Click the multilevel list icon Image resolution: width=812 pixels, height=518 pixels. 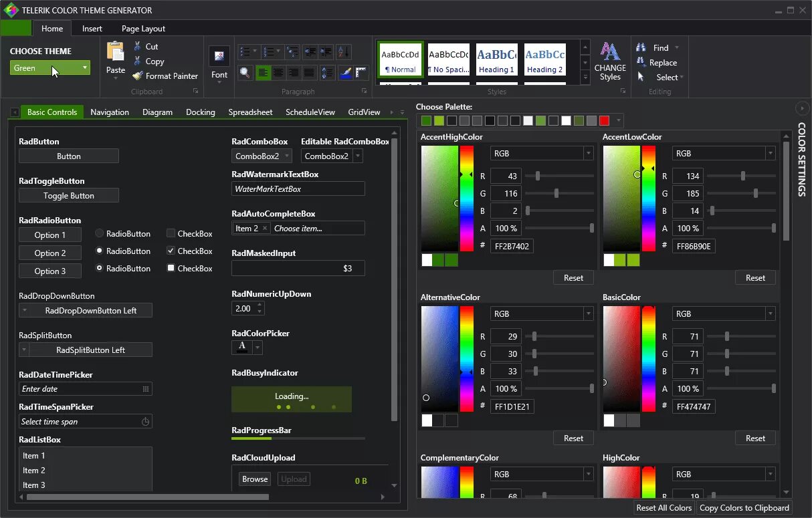[x=292, y=51]
